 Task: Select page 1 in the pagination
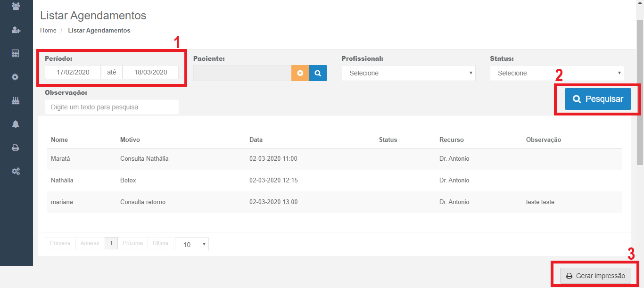(111, 243)
